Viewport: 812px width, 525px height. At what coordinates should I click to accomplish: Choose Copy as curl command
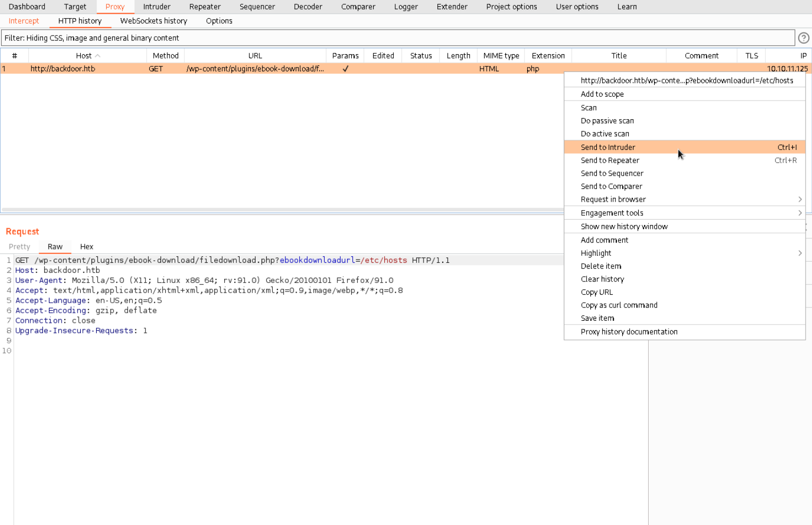tap(684, 305)
